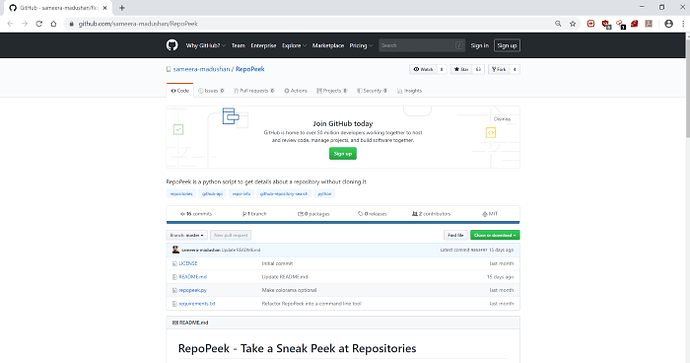
Task: Switch to the Security tab
Action: (372, 91)
